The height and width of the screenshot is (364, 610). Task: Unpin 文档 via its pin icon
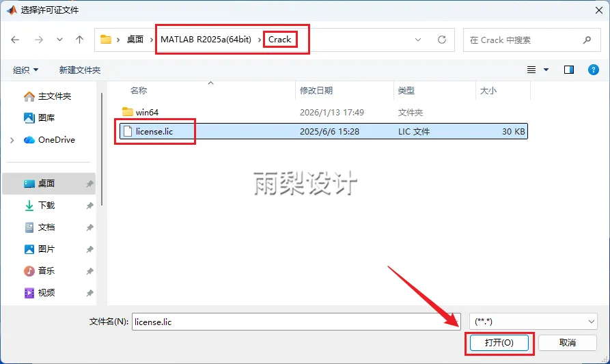click(x=90, y=227)
